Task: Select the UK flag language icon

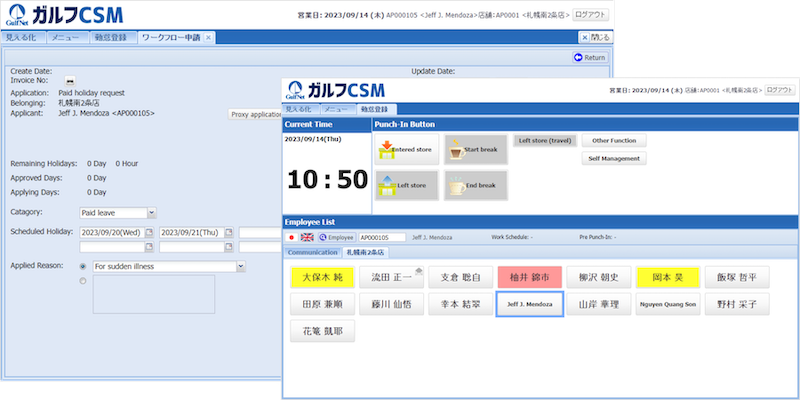Action: pyautogui.click(x=307, y=238)
